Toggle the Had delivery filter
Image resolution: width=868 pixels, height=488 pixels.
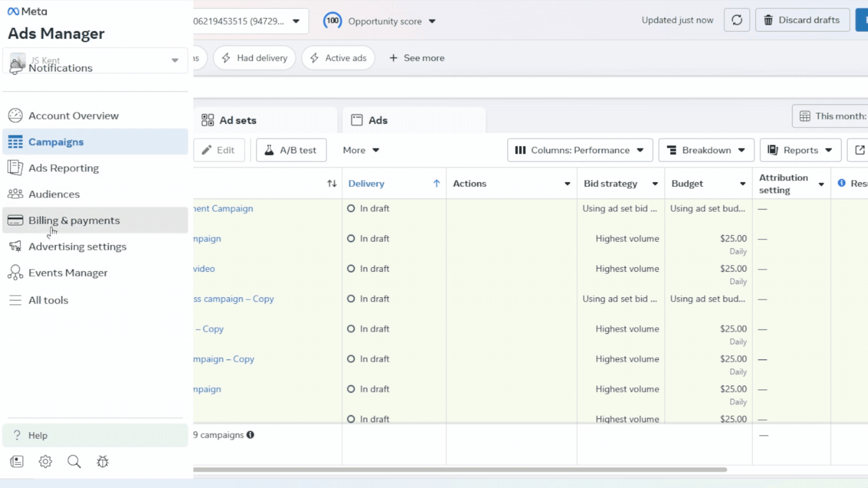click(255, 58)
